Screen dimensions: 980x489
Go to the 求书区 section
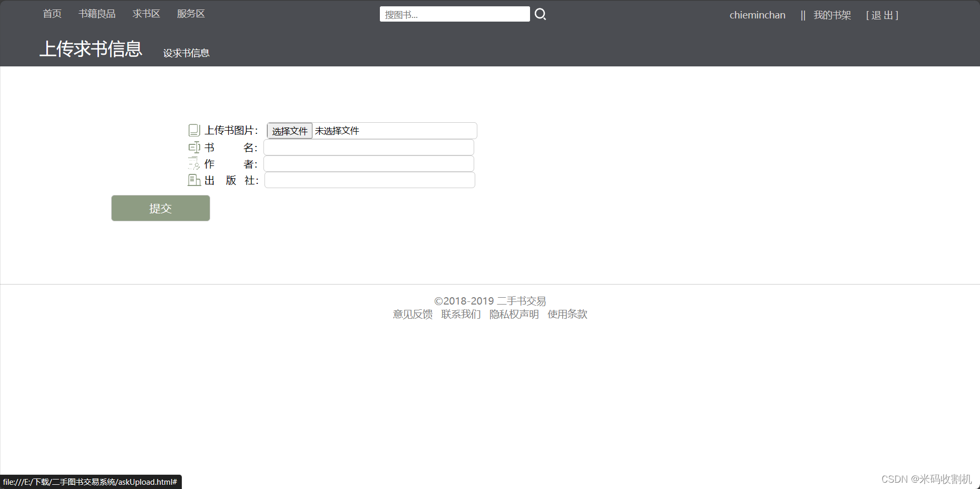click(x=146, y=14)
